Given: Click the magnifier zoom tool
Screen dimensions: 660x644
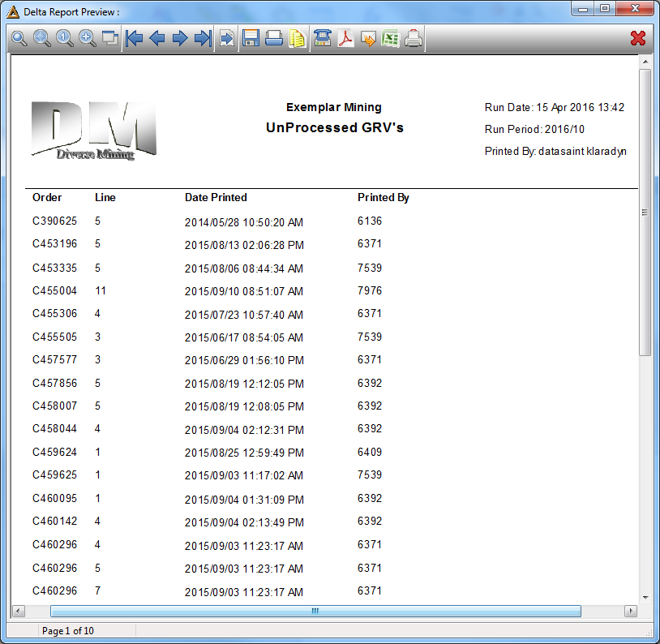Looking at the screenshot, I should pos(19,38).
